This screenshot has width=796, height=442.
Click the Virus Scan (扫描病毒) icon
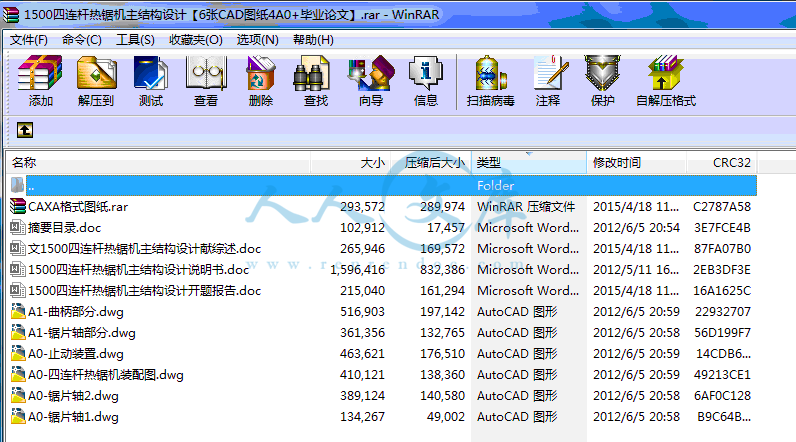pos(490,74)
